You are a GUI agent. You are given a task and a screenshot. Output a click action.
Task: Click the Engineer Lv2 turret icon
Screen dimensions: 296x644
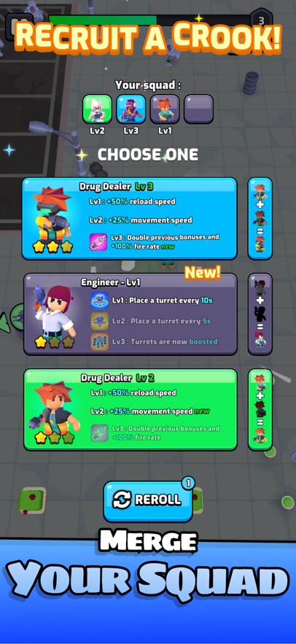pos(99,321)
